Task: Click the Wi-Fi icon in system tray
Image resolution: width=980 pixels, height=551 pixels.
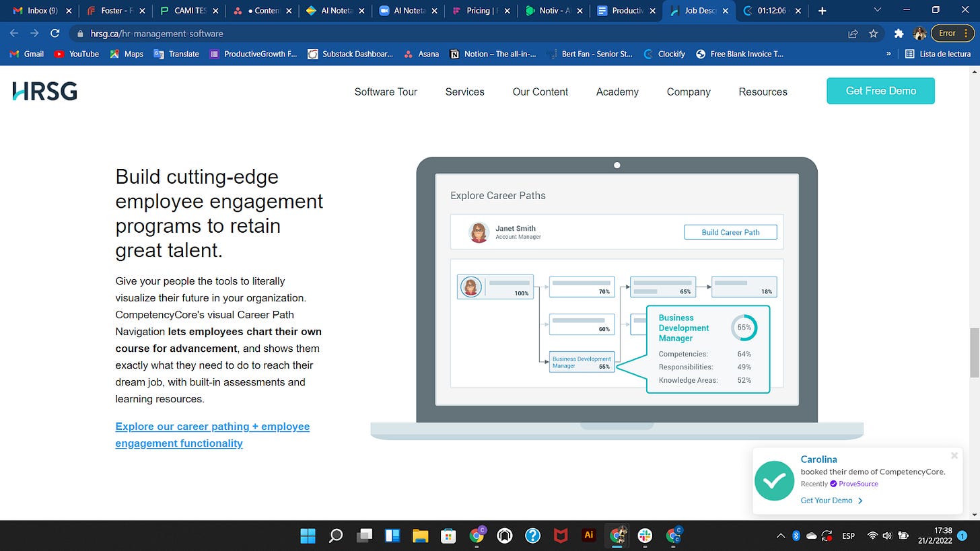Action: click(872, 536)
